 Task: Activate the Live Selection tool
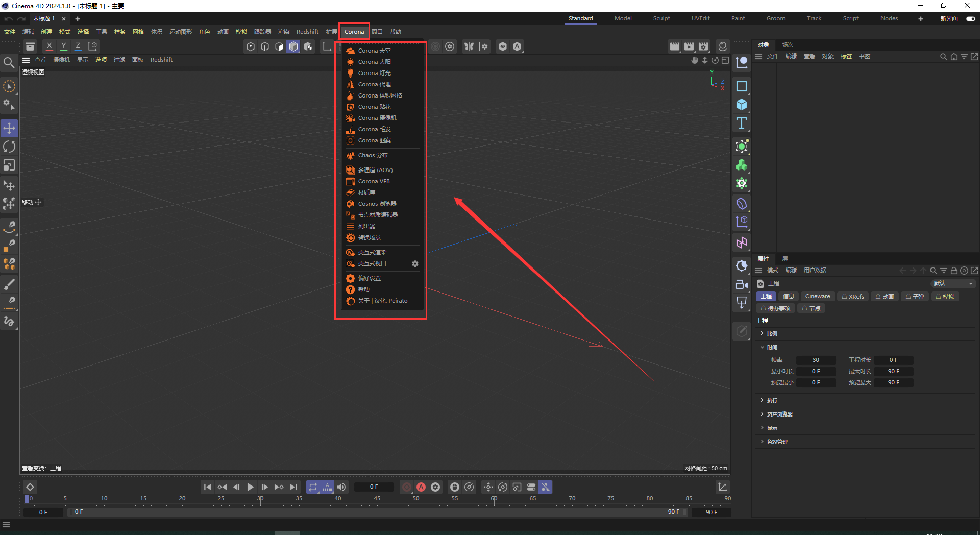point(9,87)
